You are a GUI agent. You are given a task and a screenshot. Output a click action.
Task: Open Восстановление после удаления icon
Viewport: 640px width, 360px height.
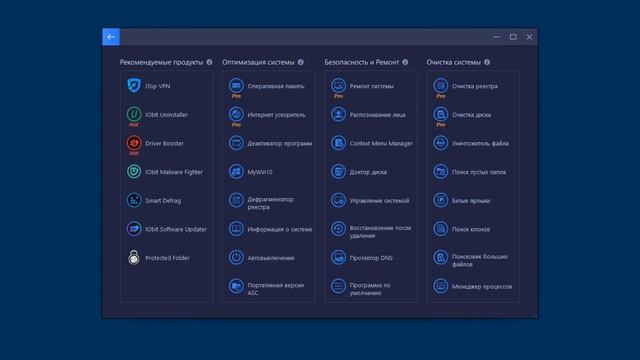pos(338,229)
